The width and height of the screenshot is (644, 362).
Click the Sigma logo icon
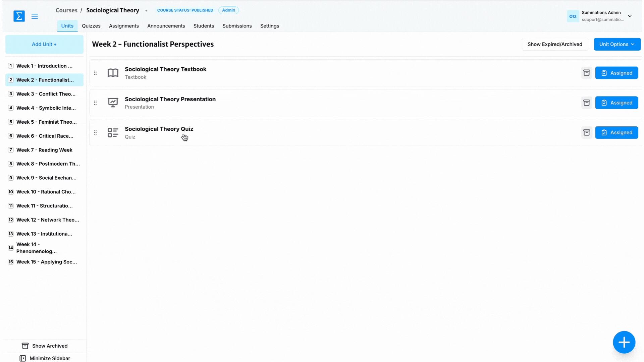(19, 16)
